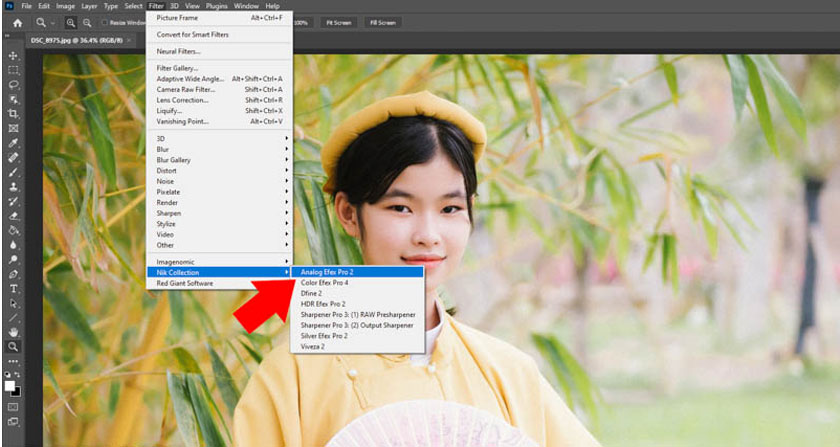
Task: Select the Lasso tool
Action: (x=13, y=85)
